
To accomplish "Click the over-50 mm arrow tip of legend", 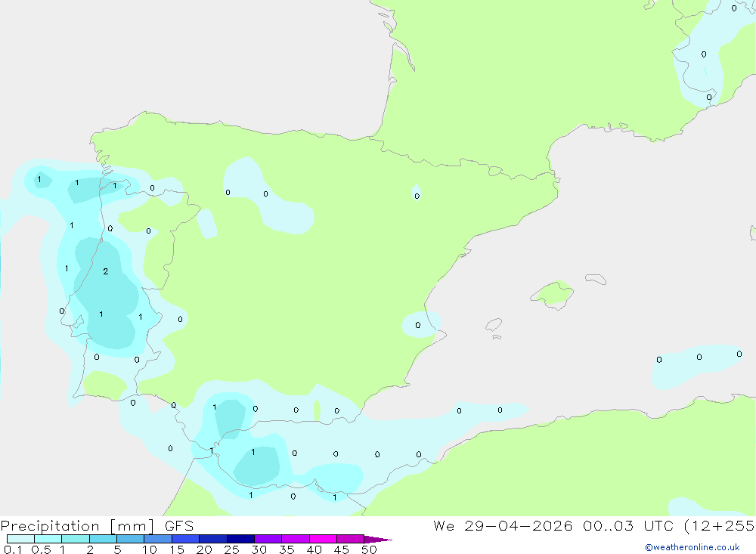I will click(378, 540).
